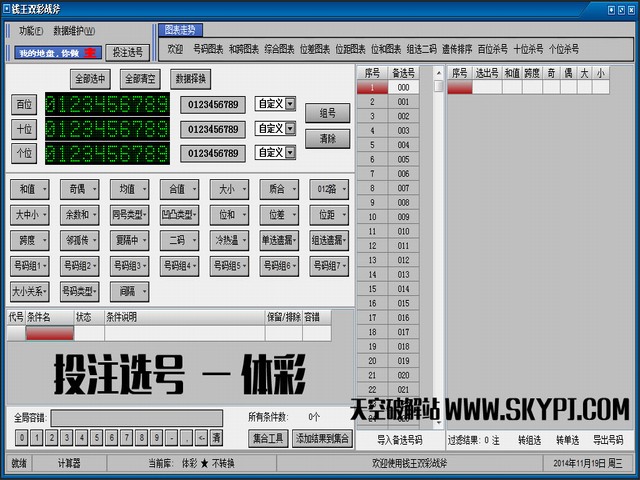
Task: Open the 集合工具 set tool
Action: [x=268, y=438]
